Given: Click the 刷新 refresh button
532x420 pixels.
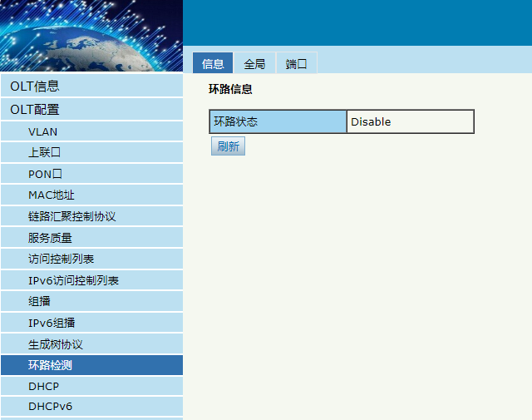Looking at the screenshot, I should click(x=228, y=146).
